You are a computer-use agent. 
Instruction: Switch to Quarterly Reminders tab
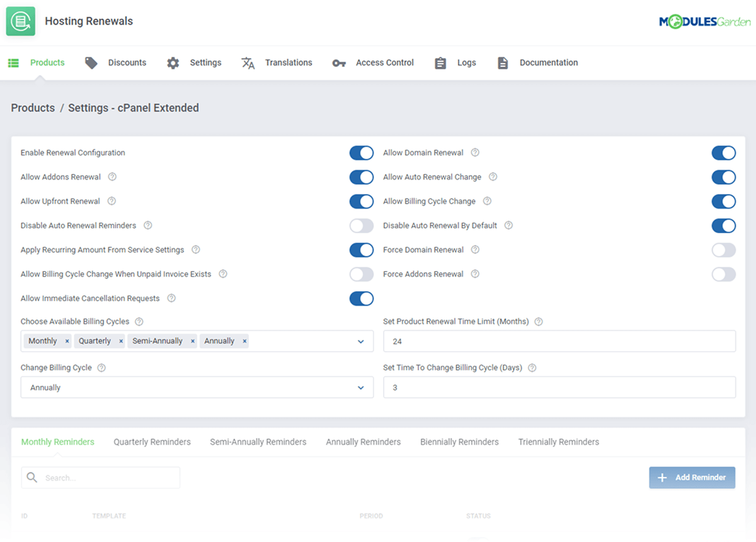[152, 442]
